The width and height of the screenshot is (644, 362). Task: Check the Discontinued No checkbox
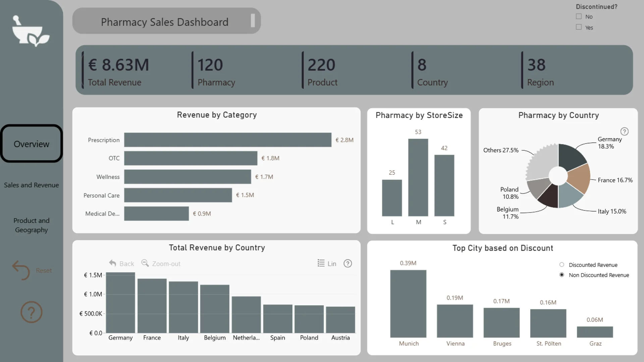(x=579, y=16)
